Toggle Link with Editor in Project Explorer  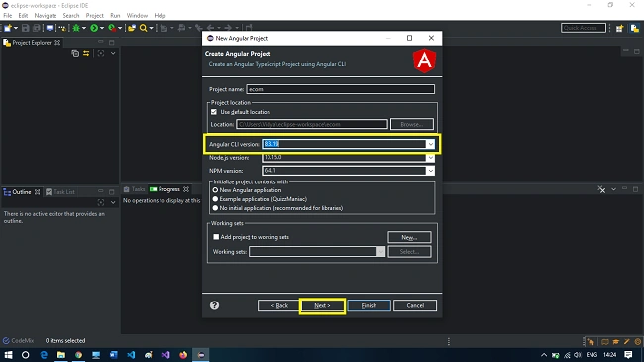coord(86,54)
